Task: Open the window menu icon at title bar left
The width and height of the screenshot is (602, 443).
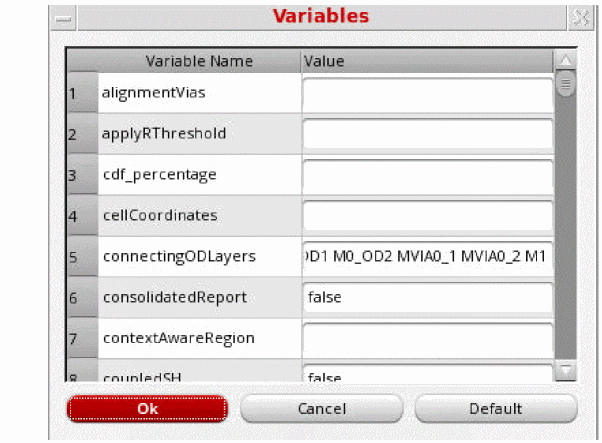Action: click(x=63, y=18)
